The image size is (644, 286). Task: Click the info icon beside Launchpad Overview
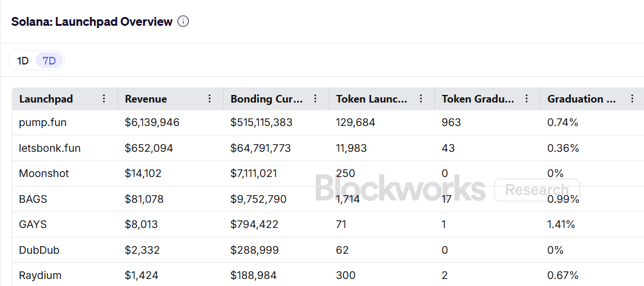coord(183,21)
